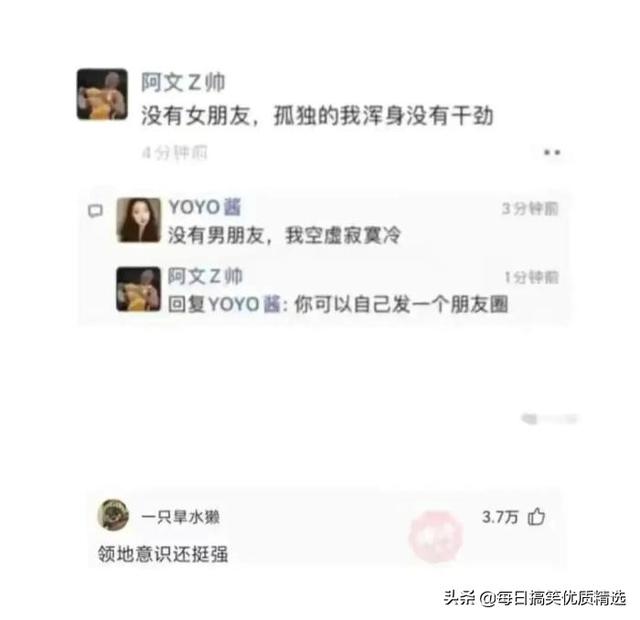Click 阿文Z帅's avatar in the reply
640x620 pixels.
point(138,289)
